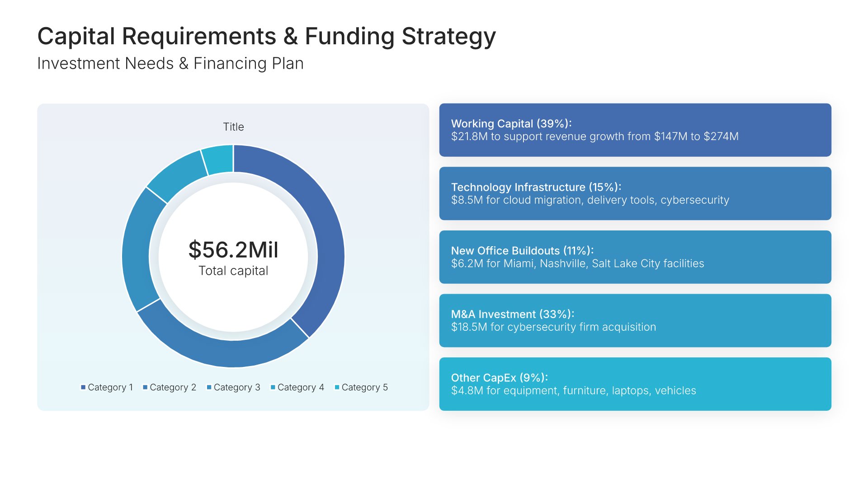The height and width of the screenshot is (488, 868).
Task: Select the Other CapEx (9%) card
Action: (x=635, y=384)
